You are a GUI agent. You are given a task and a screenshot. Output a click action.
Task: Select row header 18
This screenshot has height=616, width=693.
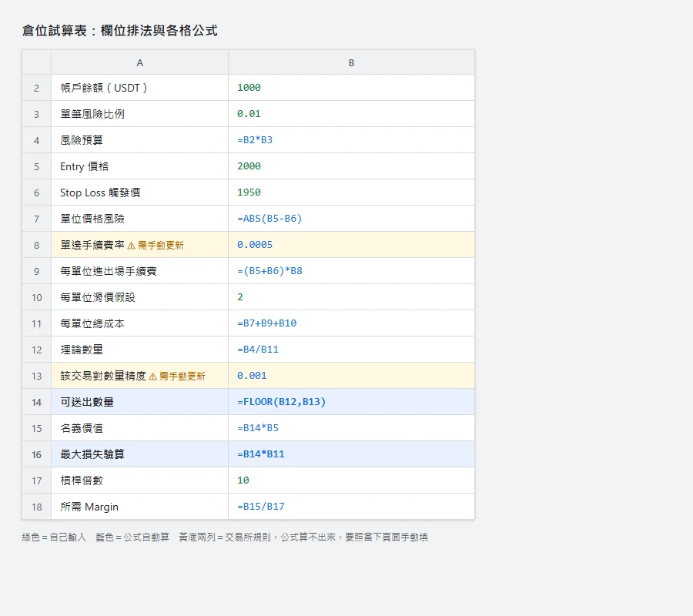[37, 507]
